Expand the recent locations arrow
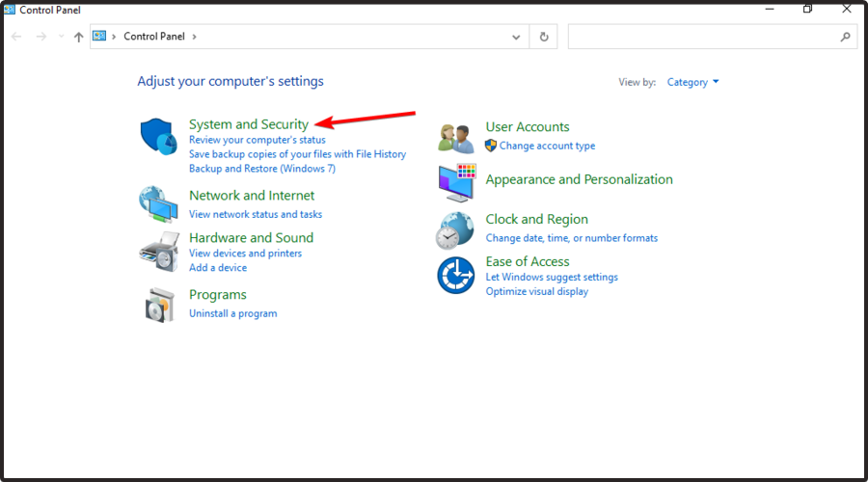The height and width of the screenshot is (482, 868). click(x=61, y=37)
